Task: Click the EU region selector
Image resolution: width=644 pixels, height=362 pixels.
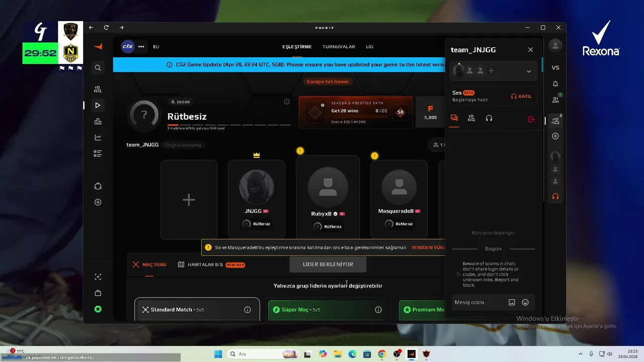Action: [156, 47]
